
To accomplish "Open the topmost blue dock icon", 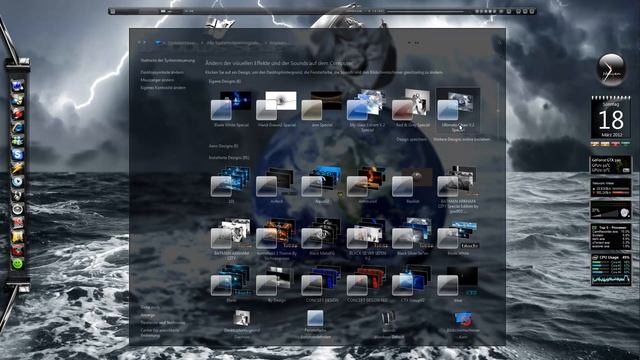I will 18,86.
